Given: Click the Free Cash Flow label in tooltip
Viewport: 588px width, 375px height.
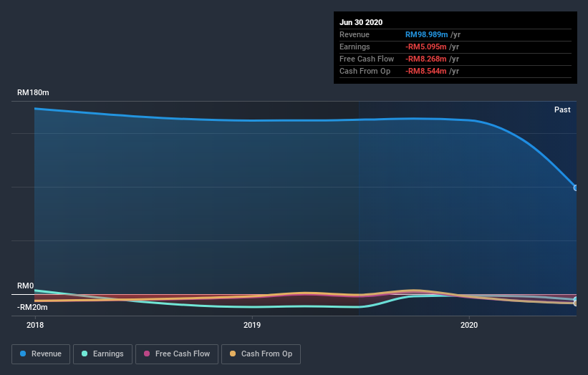Looking at the screenshot, I should (x=367, y=59).
